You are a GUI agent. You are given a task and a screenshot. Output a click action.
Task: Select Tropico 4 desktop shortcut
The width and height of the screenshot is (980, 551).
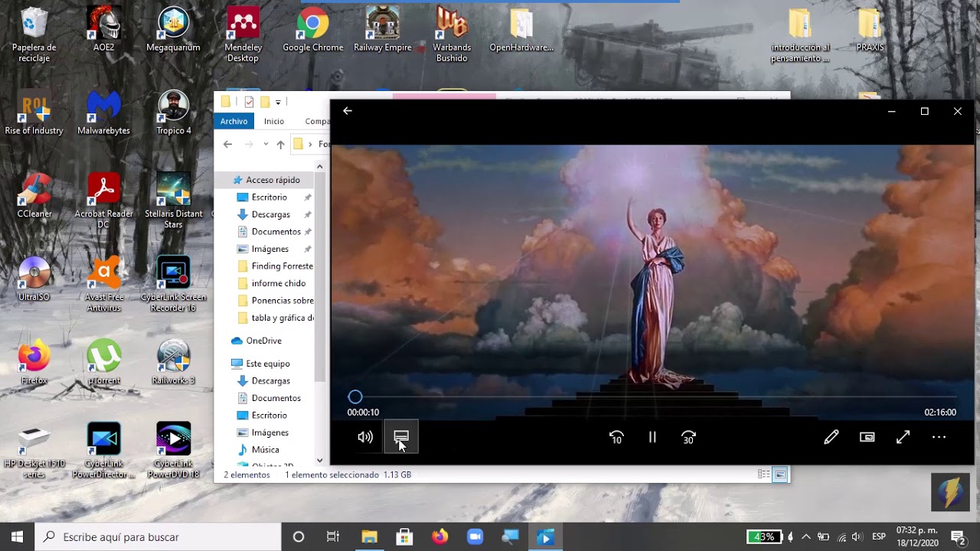pos(173,113)
